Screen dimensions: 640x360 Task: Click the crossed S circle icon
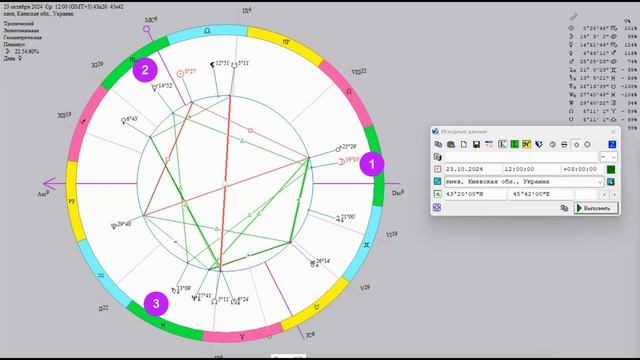click(x=564, y=144)
